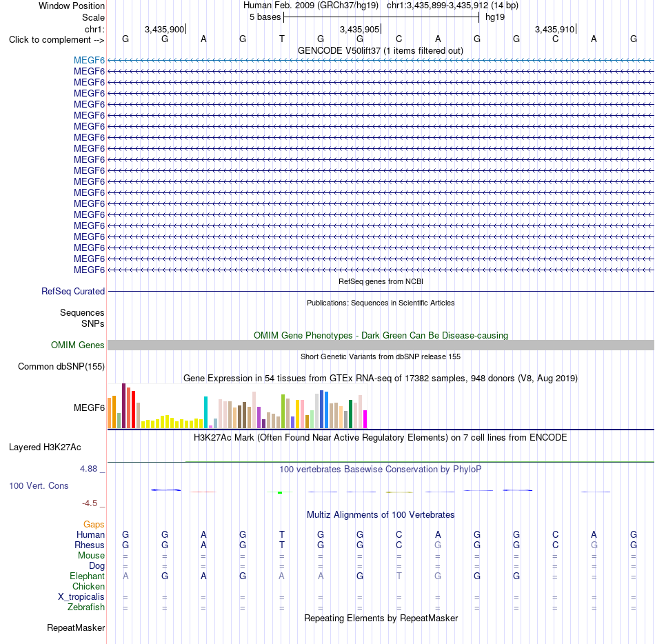Open Publications: Sequences in Scientific Articles title

pos(381,303)
